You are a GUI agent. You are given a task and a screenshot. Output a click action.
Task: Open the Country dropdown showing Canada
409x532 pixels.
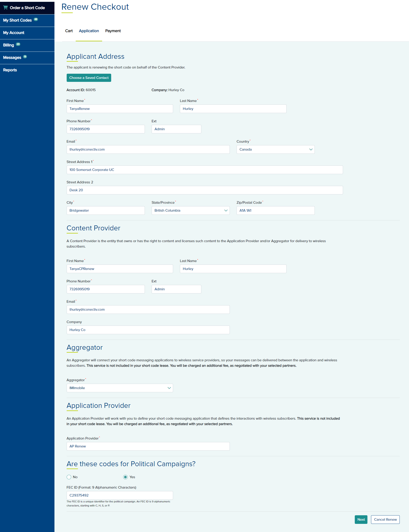pos(275,149)
